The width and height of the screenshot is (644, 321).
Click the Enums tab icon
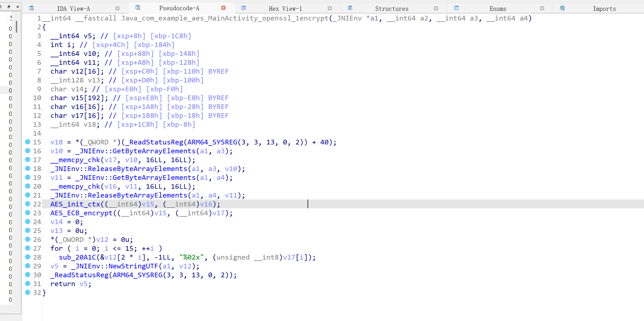(456, 8)
